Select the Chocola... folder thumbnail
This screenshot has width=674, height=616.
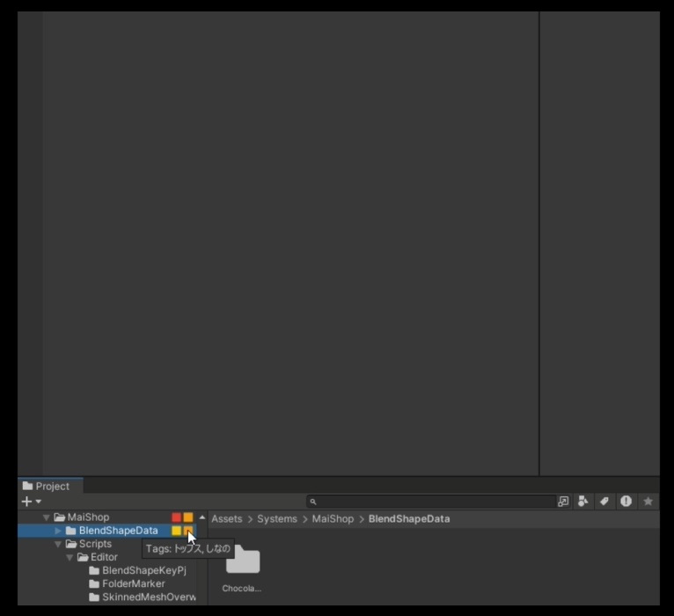pyautogui.click(x=243, y=559)
